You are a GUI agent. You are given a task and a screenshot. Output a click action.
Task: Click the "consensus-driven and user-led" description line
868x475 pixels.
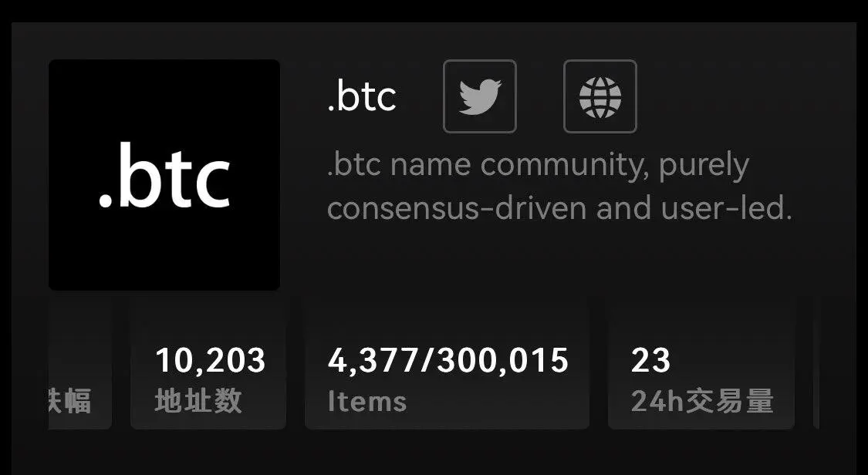point(559,208)
